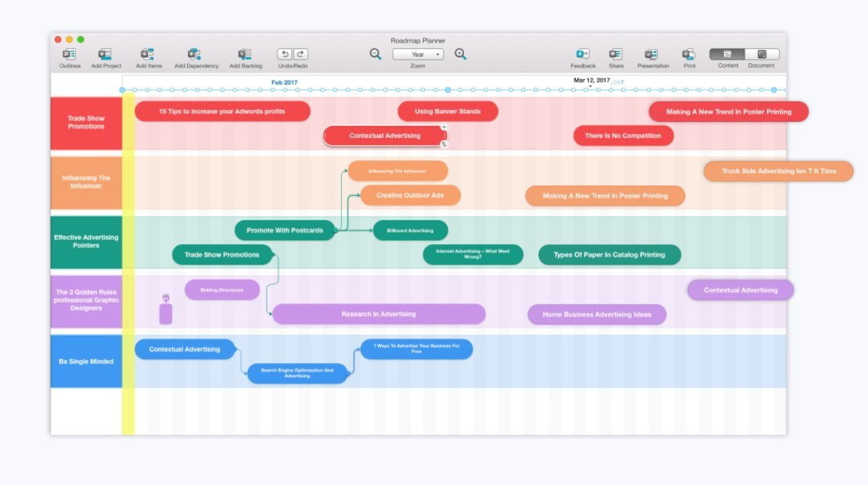
Task: Zoom in with the plus magnifier
Action: [460, 54]
